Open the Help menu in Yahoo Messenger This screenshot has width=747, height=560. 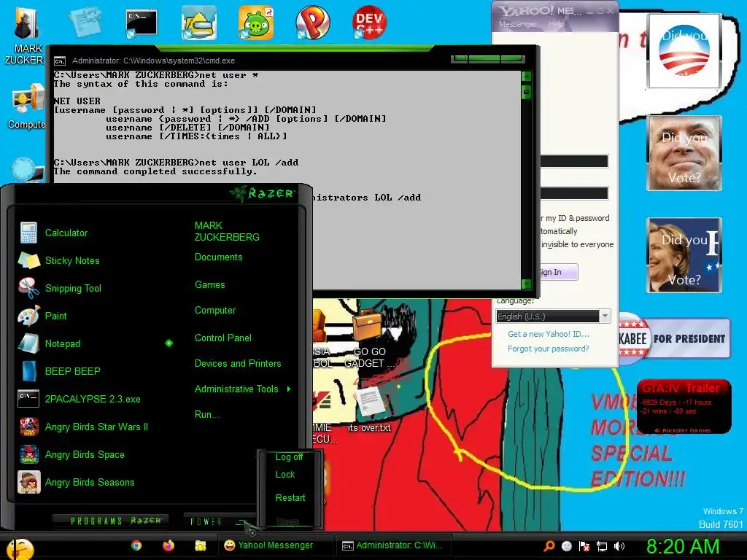click(x=556, y=24)
